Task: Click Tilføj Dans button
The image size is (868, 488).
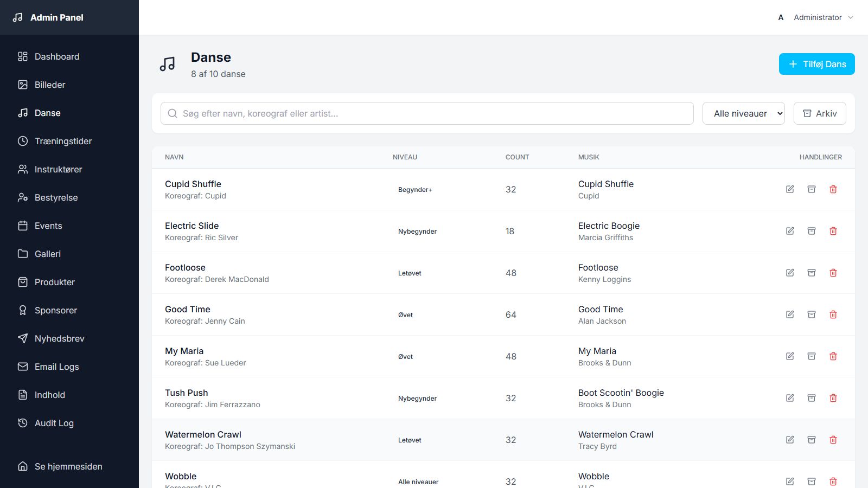Action: pyautogui.click(x=816, y=64)
